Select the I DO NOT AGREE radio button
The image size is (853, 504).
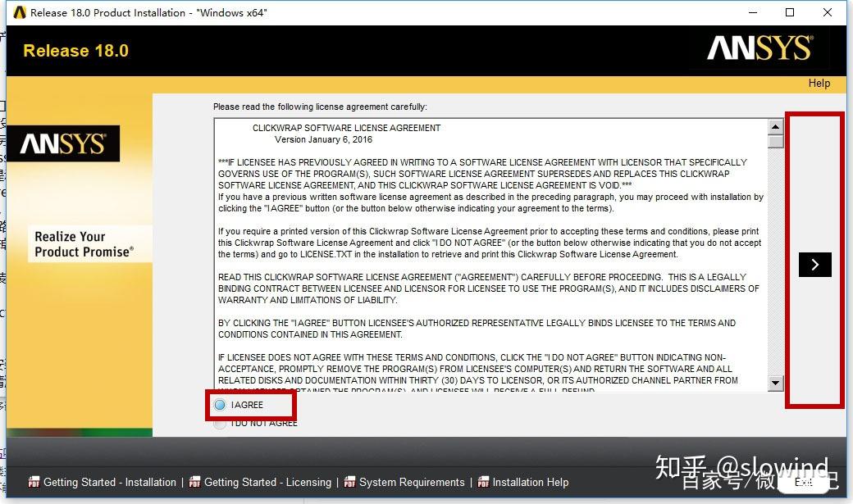point(219,423)
